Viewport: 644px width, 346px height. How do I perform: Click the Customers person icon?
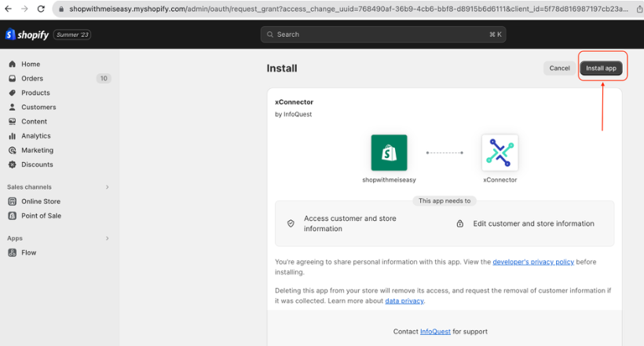pyautogui.click(x=13, y=108)
